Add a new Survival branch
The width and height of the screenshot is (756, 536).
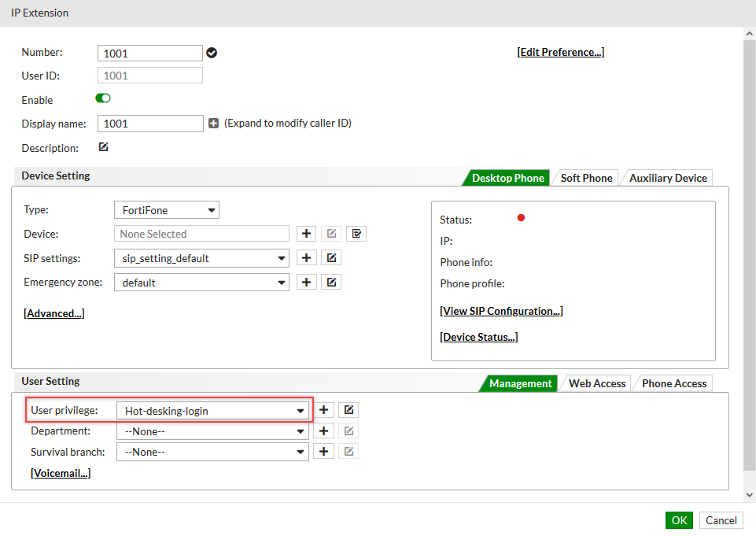323,452
